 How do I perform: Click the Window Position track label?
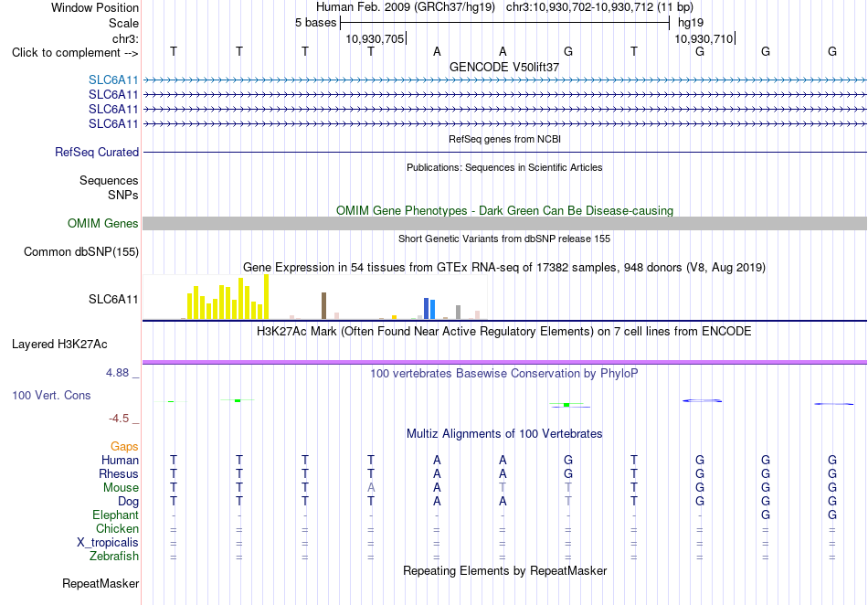95,7
